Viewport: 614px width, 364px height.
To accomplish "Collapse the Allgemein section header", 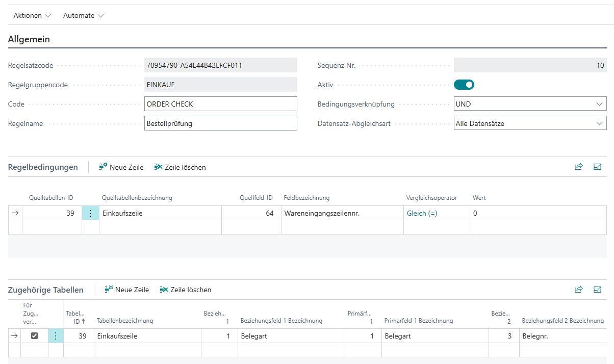I will click(x=29, y=39).
